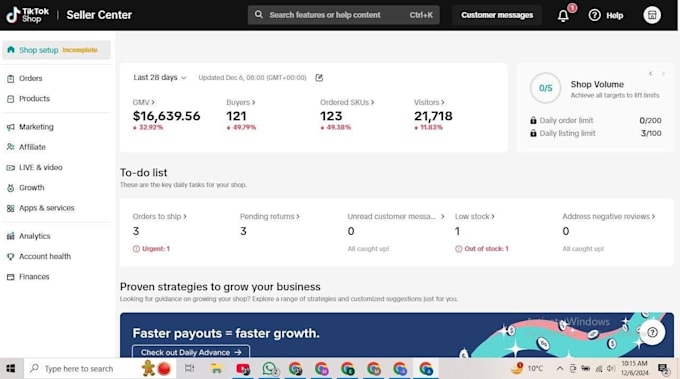Click the Daily listing limit lock icon
This screenshot has width=680, height=379.
(x=533, y=133)
